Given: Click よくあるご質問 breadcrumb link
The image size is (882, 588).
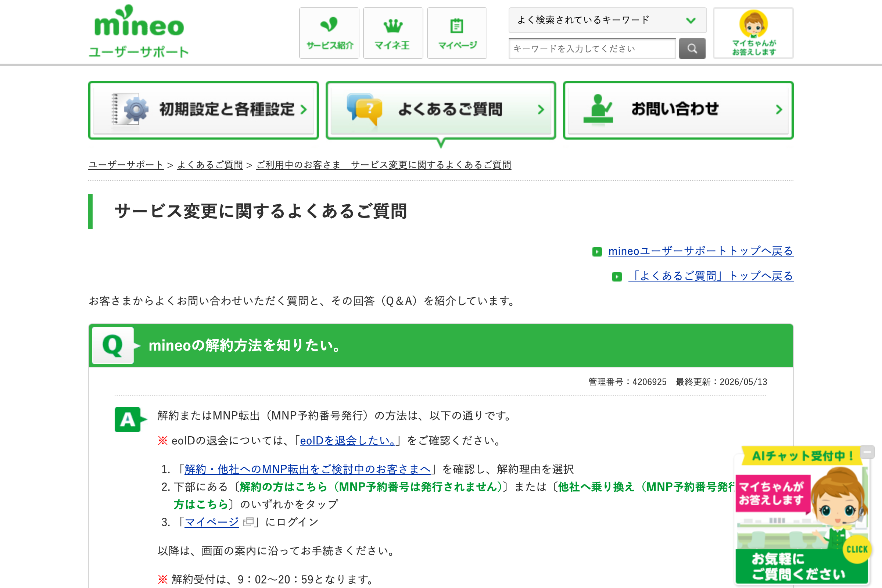Looking at the screenshot, I should [210, 165].
